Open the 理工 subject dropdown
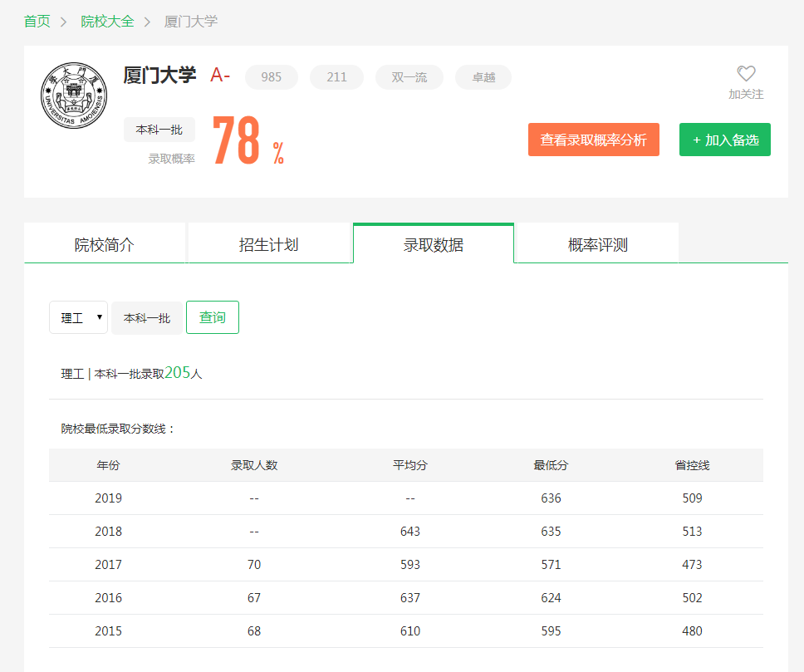 78,317
